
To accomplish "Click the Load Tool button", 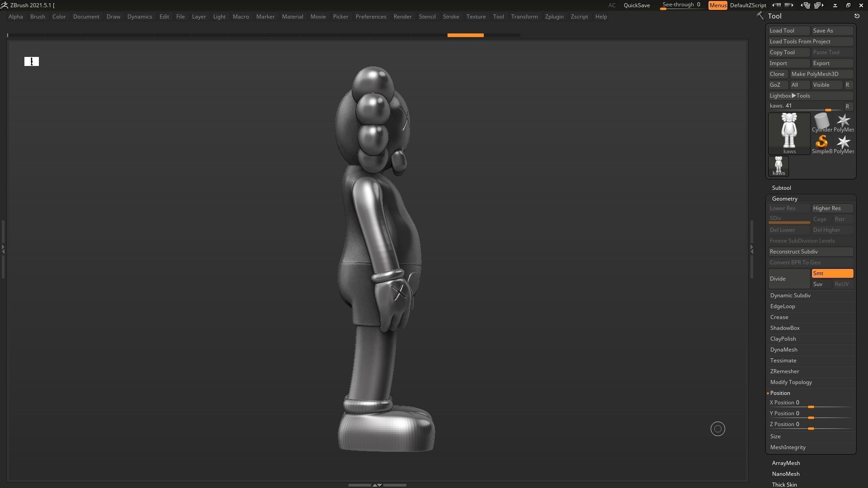I will pyautogui.click(x=789, y=31).
